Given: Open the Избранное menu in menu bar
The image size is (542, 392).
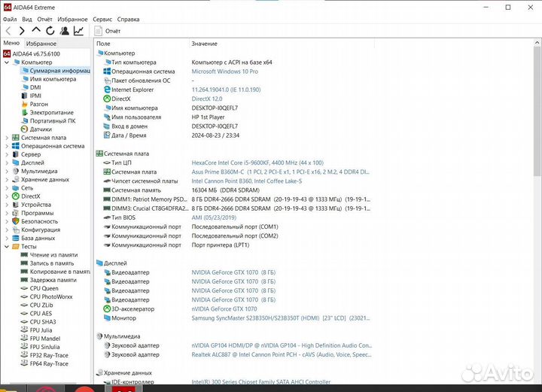Looking at the screenshot, I should tap(72, 20).
